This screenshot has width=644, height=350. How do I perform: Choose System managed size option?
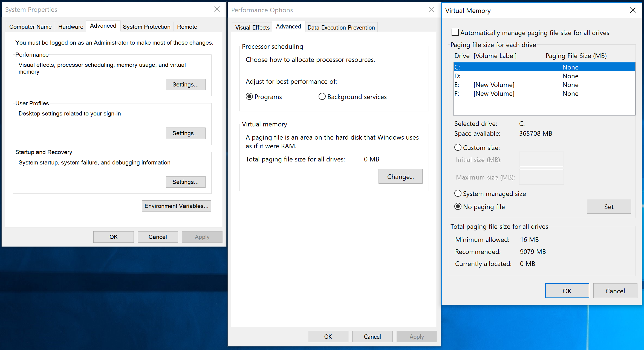click(x=458, y=193)
